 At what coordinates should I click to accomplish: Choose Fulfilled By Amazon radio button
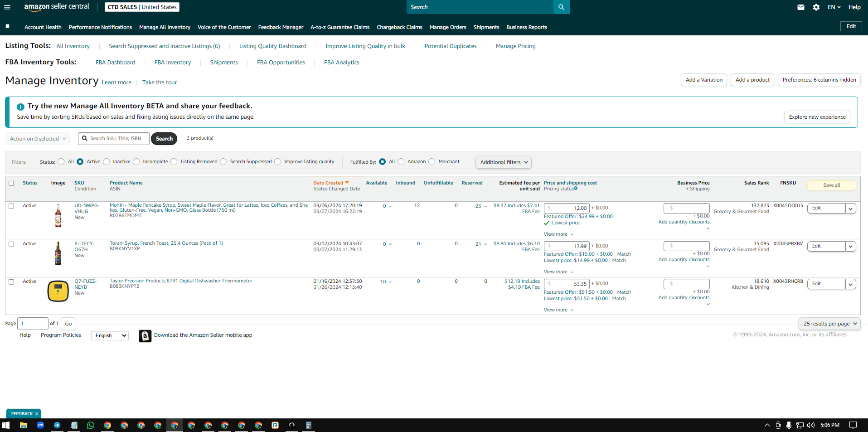[401, 162]
